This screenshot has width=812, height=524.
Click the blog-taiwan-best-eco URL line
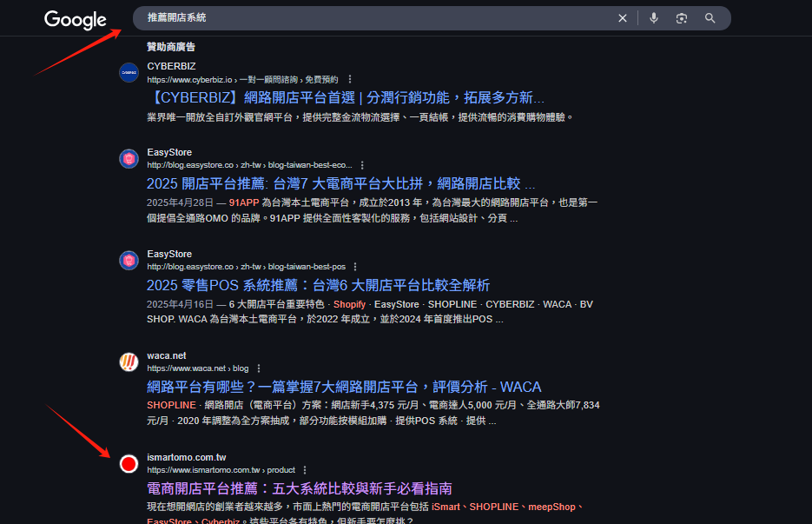[249, 165]
